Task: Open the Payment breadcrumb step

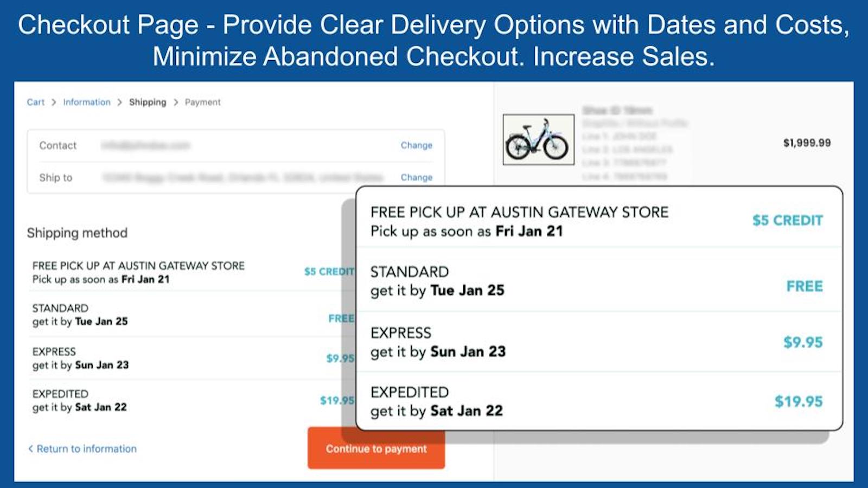Action: pos(202,102)
